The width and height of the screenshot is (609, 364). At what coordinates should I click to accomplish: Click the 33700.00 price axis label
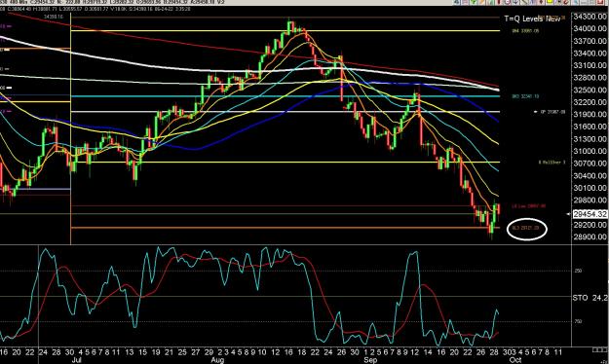(x=590, y=41)
